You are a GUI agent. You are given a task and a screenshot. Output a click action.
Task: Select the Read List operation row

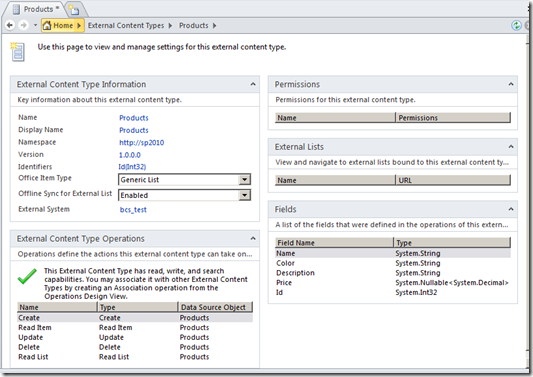[135, 357]
